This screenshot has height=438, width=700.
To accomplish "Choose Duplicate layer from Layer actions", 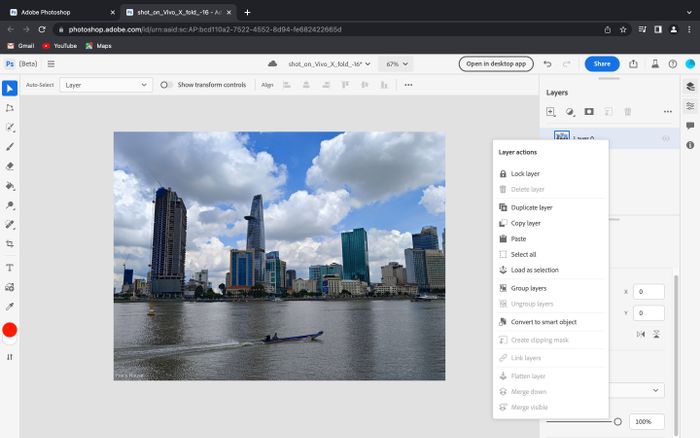I will pos(531,207).
